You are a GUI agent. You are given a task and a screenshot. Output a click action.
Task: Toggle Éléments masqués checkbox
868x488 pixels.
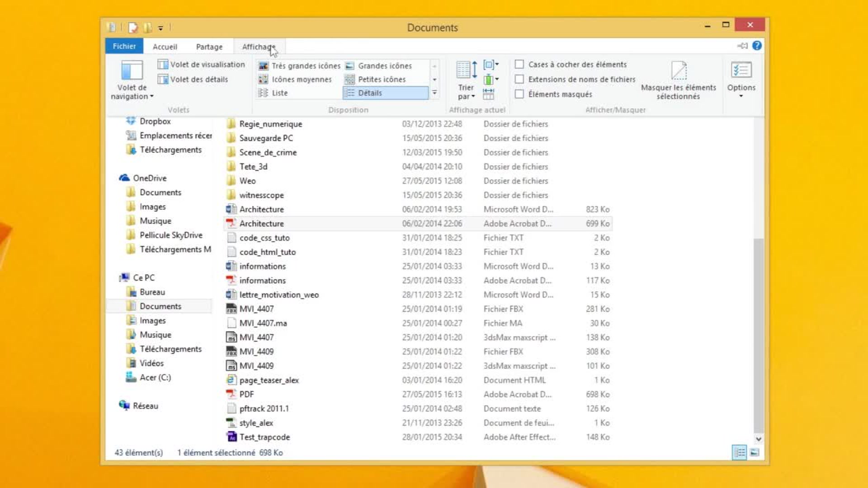click(519, 94)
